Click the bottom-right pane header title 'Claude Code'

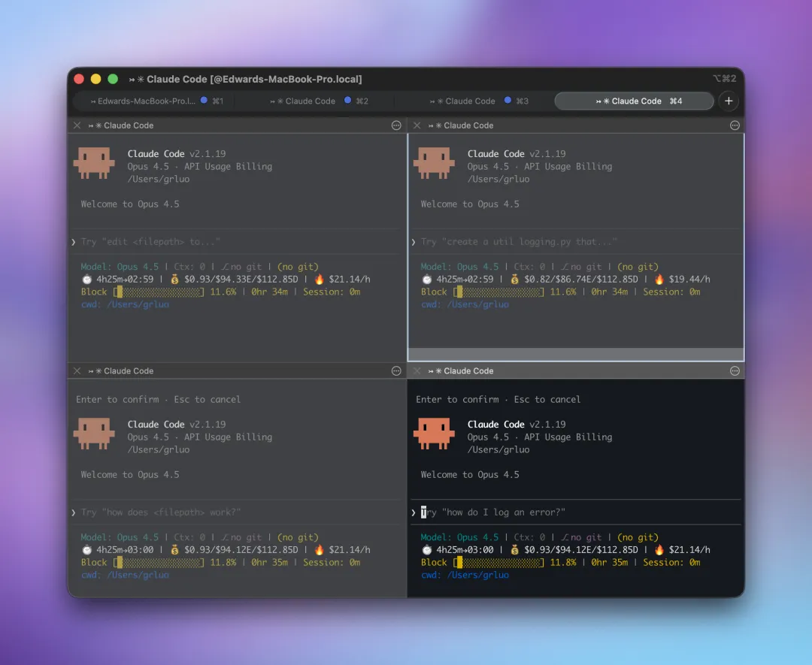coord(468,371)
